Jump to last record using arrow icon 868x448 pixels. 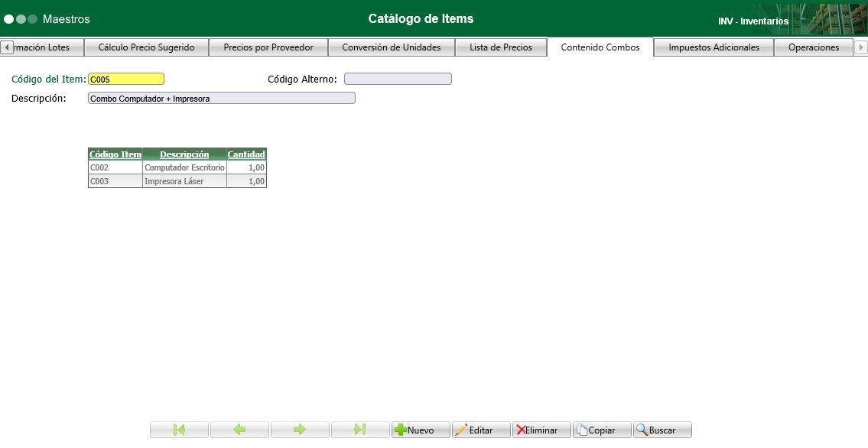tap(360, 429)
